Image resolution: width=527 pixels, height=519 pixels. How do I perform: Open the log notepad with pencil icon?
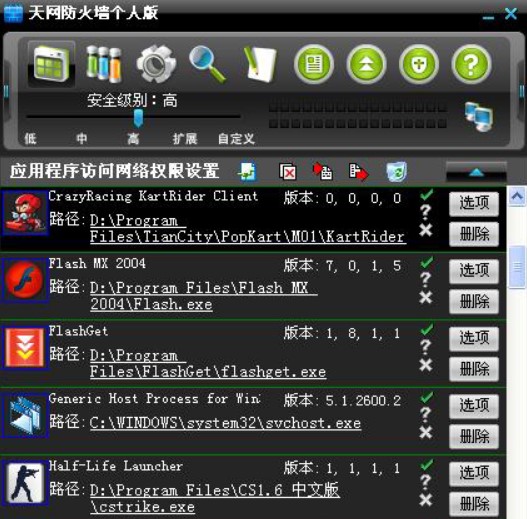[x=260, y=65]
